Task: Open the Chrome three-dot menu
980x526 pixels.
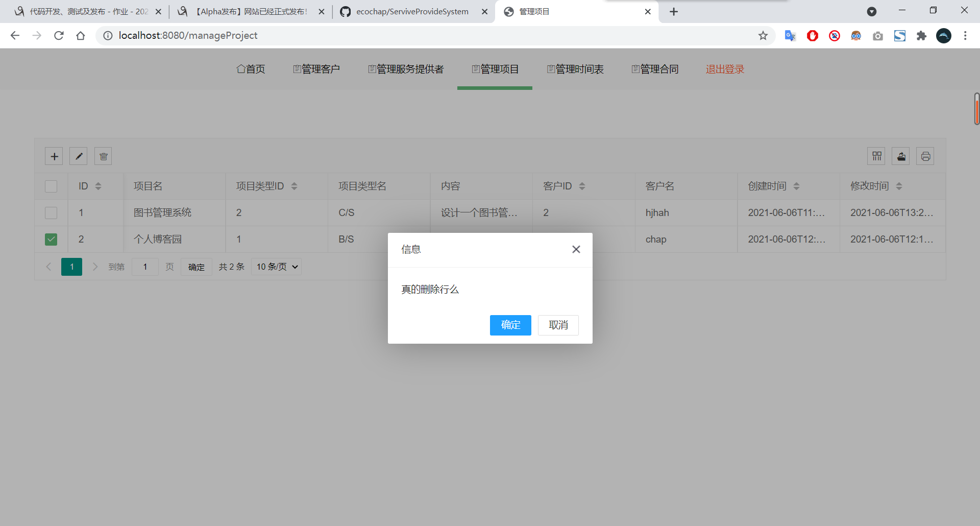Action: pos(965,36)
